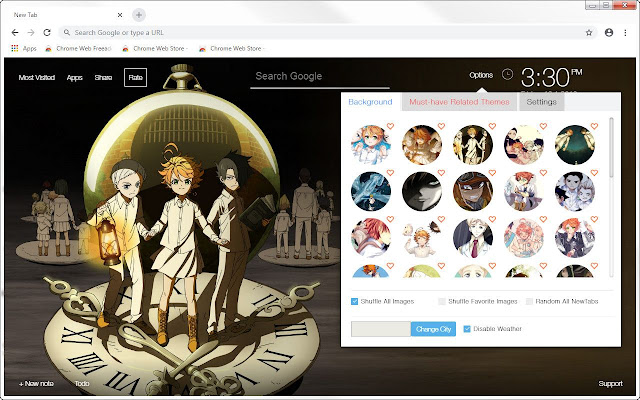Bookmark this page with the star icon
Screen dimensions: 640x400
(x=589, y=33)
